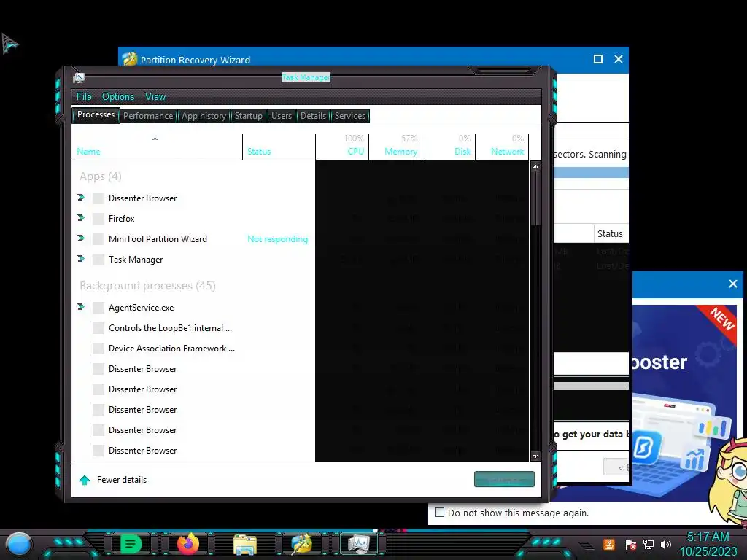
Task: Expand MiniTool Partition Wizard process group
Action: 81,238
